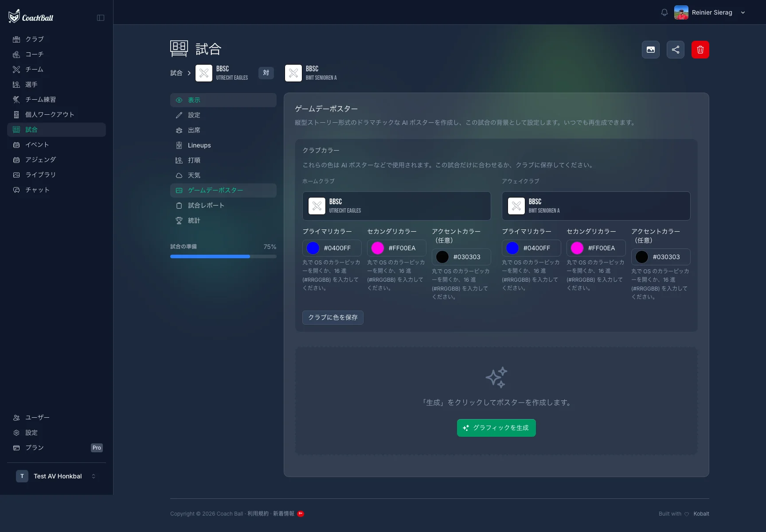Open notifications bell
The image size is (766, 532).
[x=664, y=12]
